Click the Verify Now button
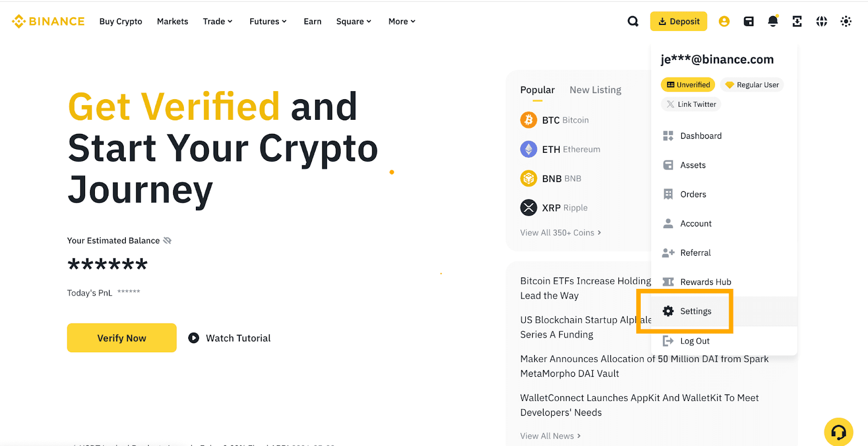Image resolution: width=868 pixels, height=446 pixels. [x=121, y=338]
